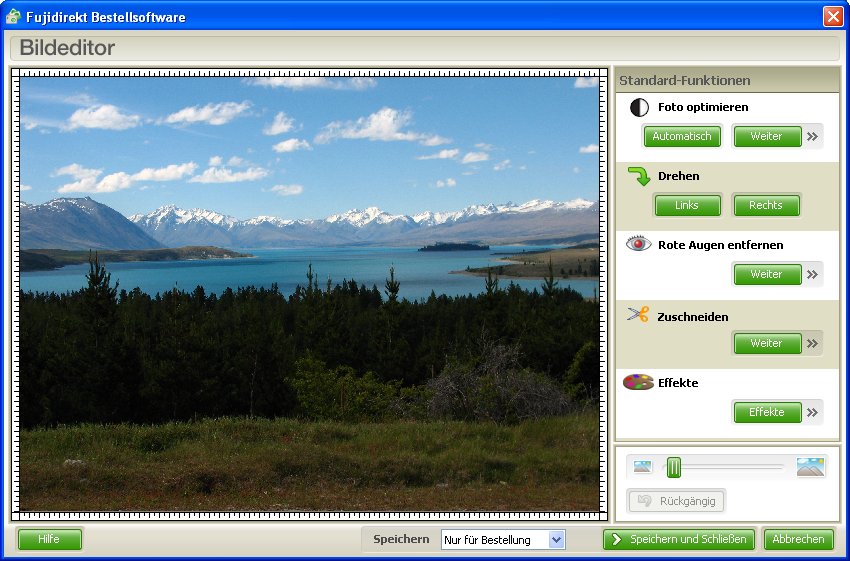Rotate the photo right with Rechts
Screen dimensions: 850x561
coord(766,205)
